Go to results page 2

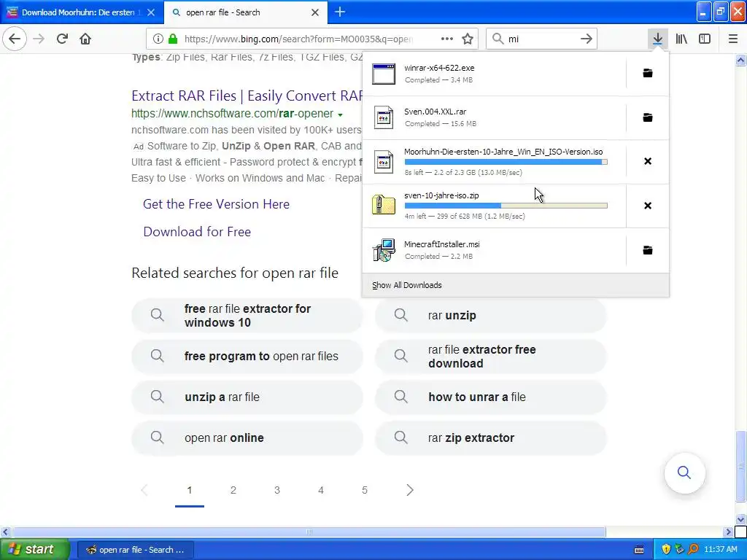[x=233, y=490]
